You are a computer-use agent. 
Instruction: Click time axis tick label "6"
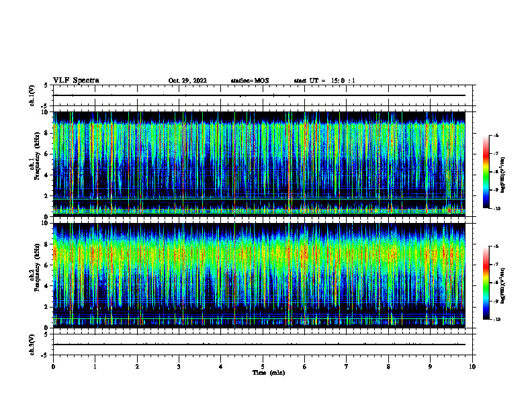305,367
